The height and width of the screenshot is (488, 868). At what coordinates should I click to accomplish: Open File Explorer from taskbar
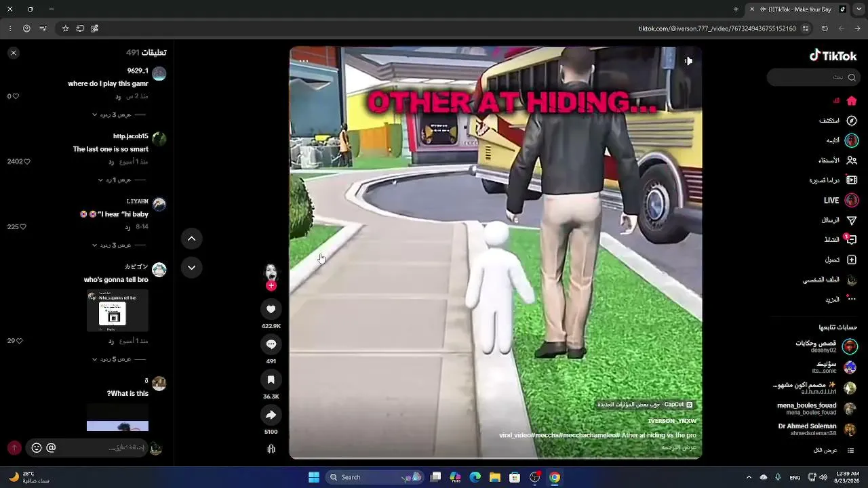(x=495, y=477)
